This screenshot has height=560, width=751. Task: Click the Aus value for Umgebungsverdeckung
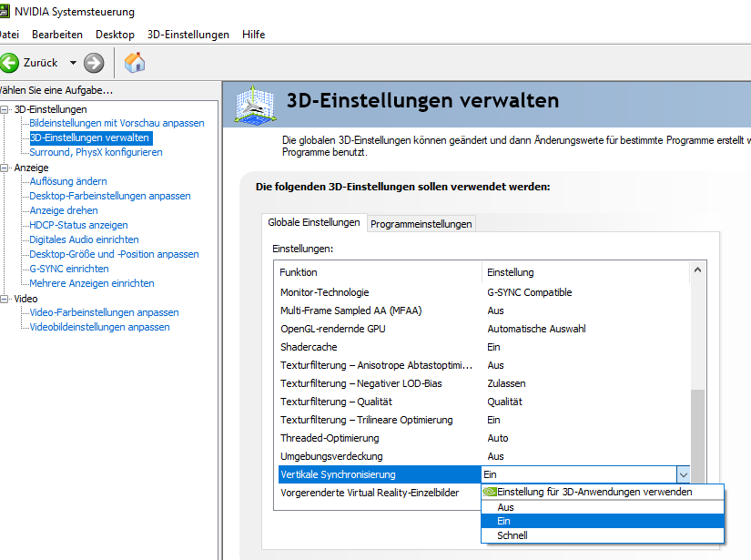pyautogui.click(x=495, y=456)
